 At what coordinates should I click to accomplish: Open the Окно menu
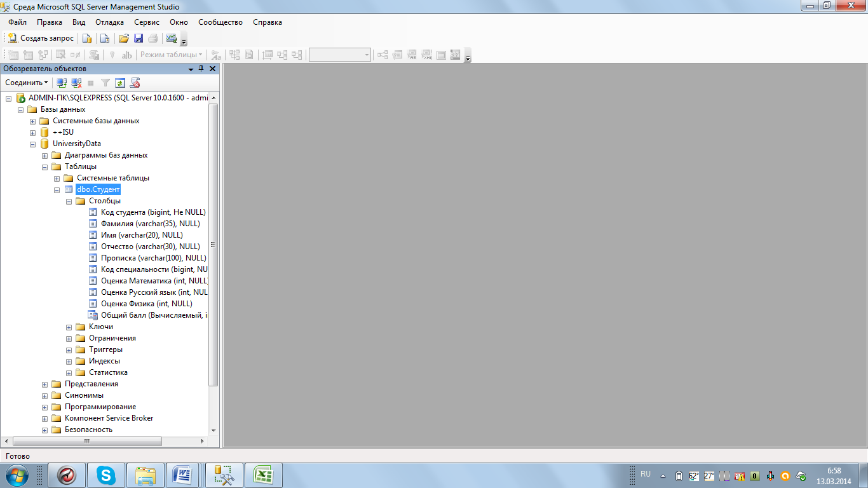click(x=179, y=22)
